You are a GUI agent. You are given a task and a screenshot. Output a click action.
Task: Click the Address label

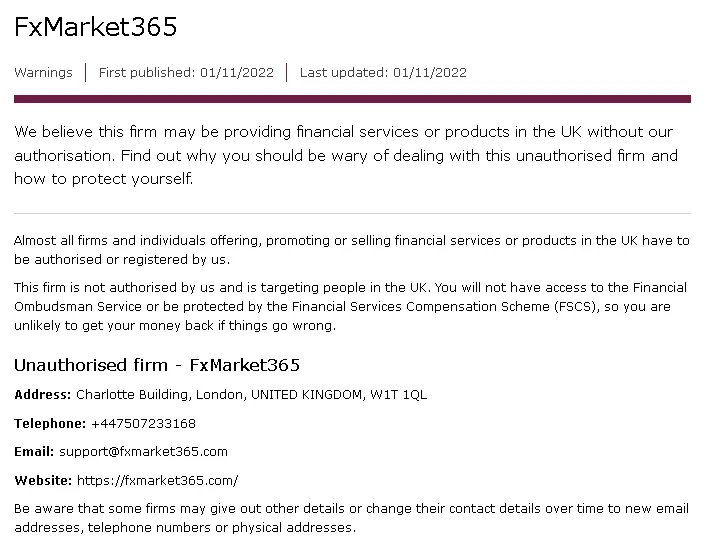pyautogui.click(x=42, y=395)
